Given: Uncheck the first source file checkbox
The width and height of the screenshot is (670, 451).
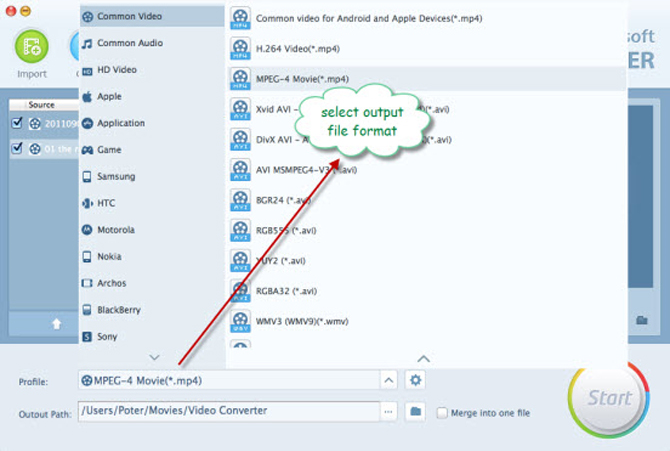Looking at the screenshot, I should pos(17,123).
